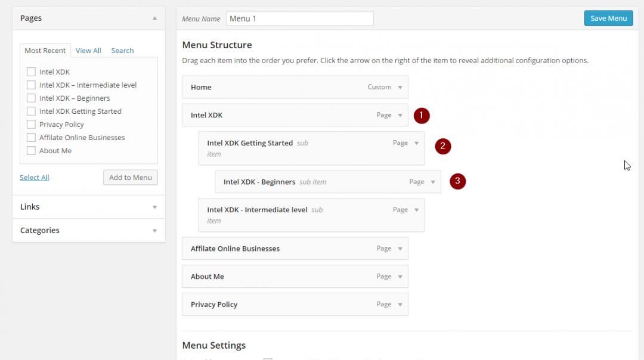Tick the Privacy Policy page checkbox

(31, 125)
